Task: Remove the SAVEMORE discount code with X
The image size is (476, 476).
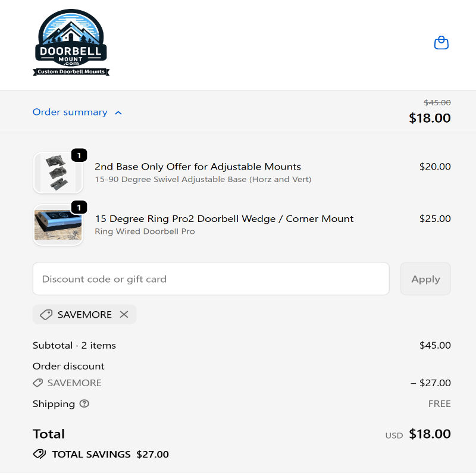Action: (124, 314)
